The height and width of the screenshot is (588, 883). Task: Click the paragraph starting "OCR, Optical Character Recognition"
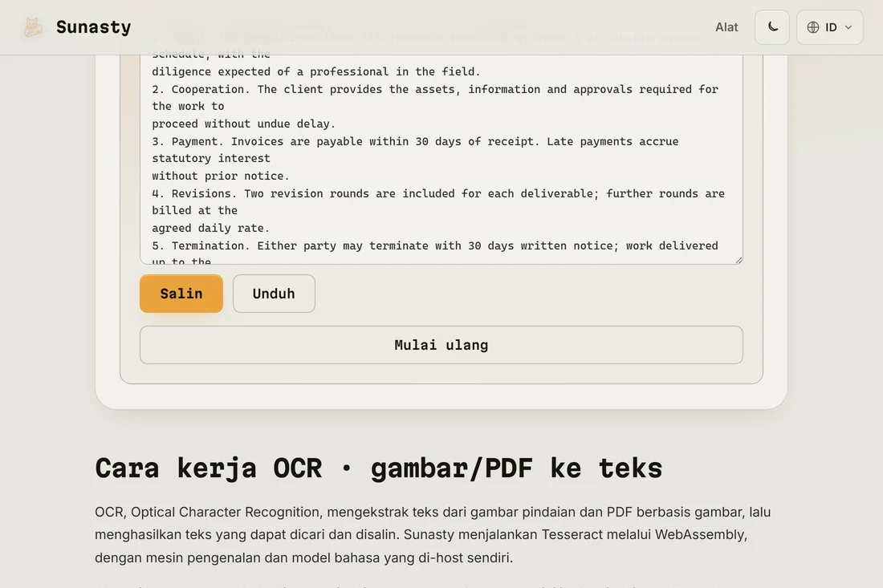(x=433, y=534)
